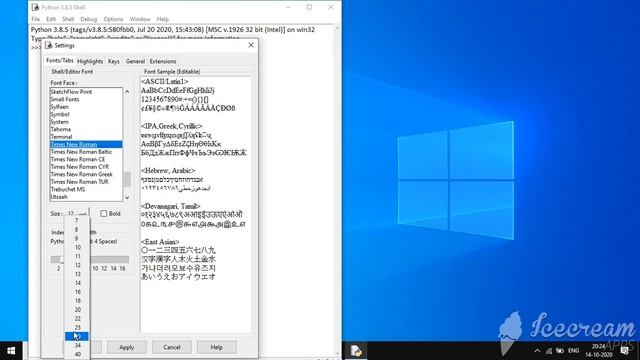Viewport: 640px width, 360px height.
Task: Select SketchFlow Print font
Action: point(86,92)
